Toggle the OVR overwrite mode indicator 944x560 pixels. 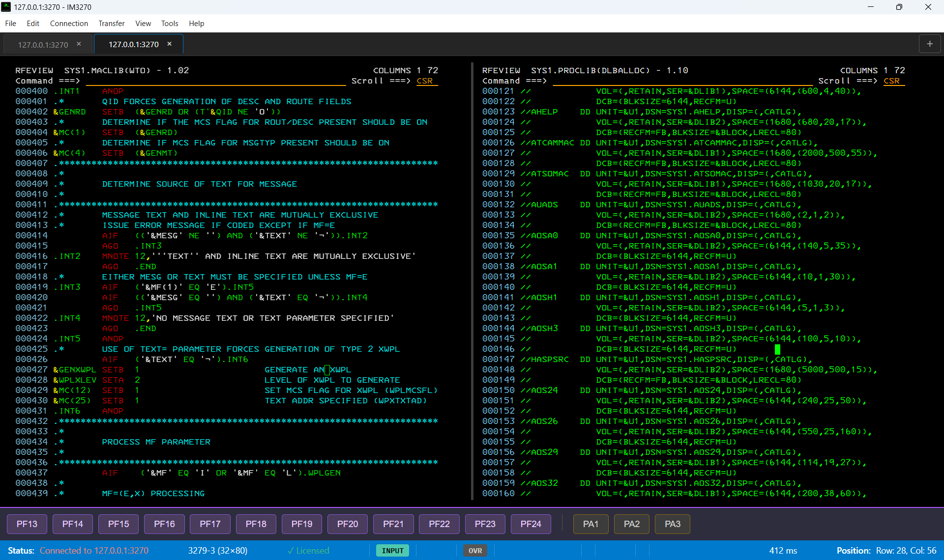[475, 551]
